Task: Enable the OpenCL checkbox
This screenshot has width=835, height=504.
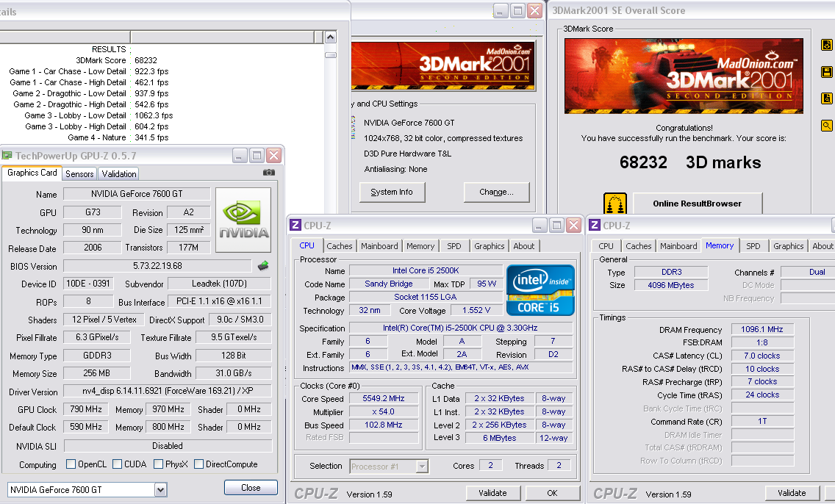Action: (71, 464)
